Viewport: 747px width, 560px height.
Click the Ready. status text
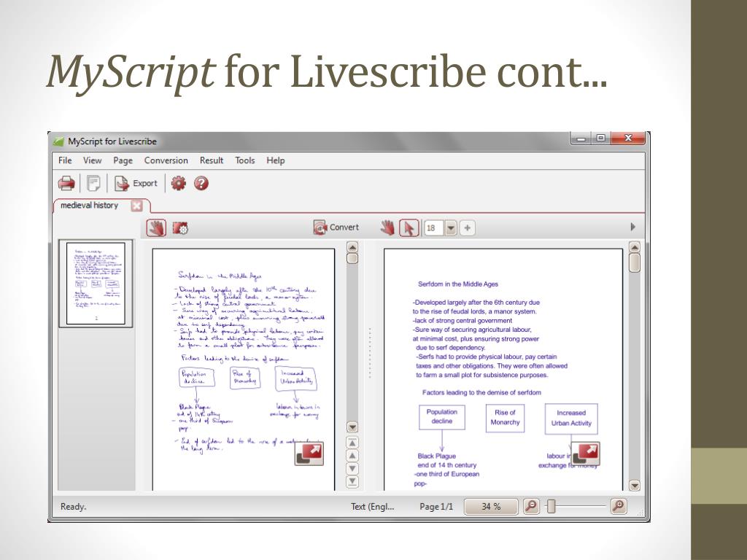pyautogui.click(x=74, y=507)
